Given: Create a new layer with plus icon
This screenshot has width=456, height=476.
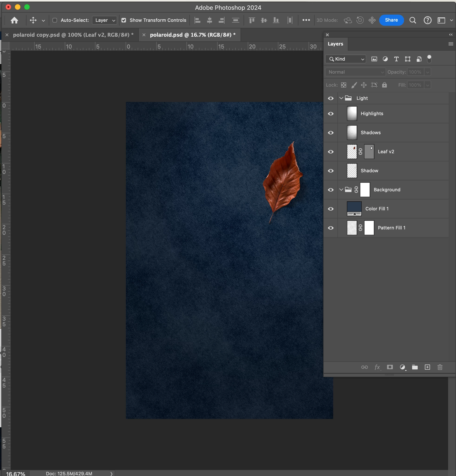Looking at the screenshot, I should [427, 367].
